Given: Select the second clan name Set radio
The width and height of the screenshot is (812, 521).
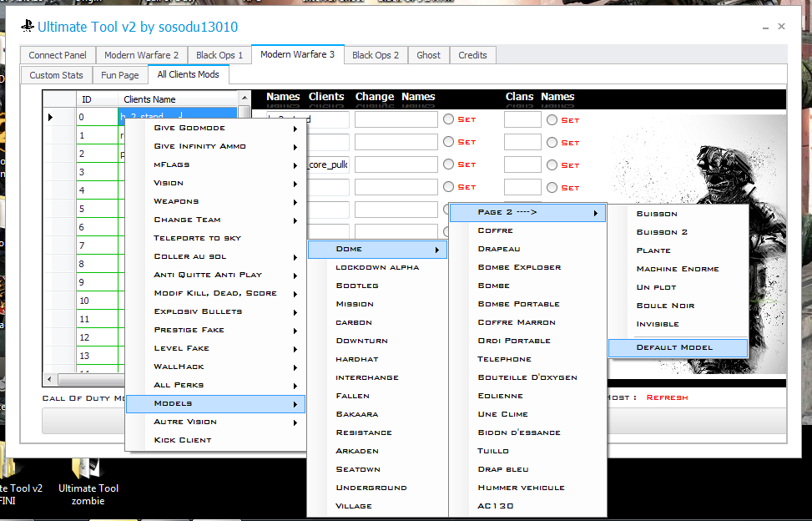Looking at the screenshot, I should coord(552,143).
